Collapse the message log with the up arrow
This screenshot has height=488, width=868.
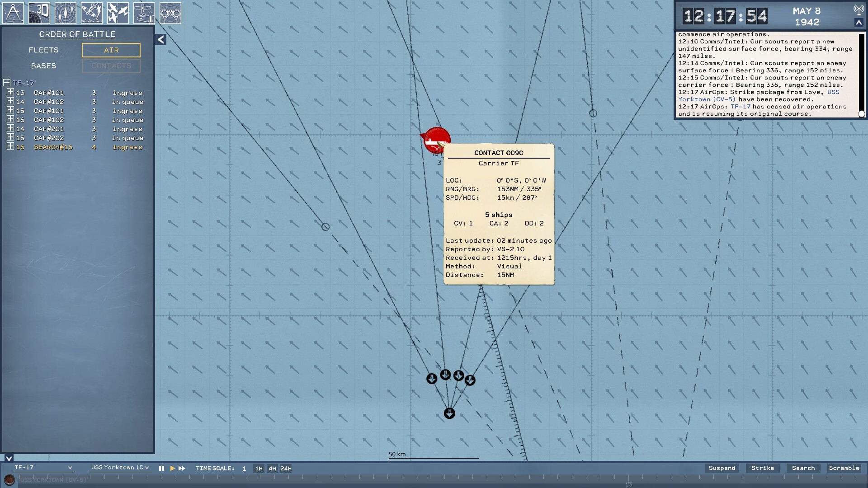(x=859, y=23)
